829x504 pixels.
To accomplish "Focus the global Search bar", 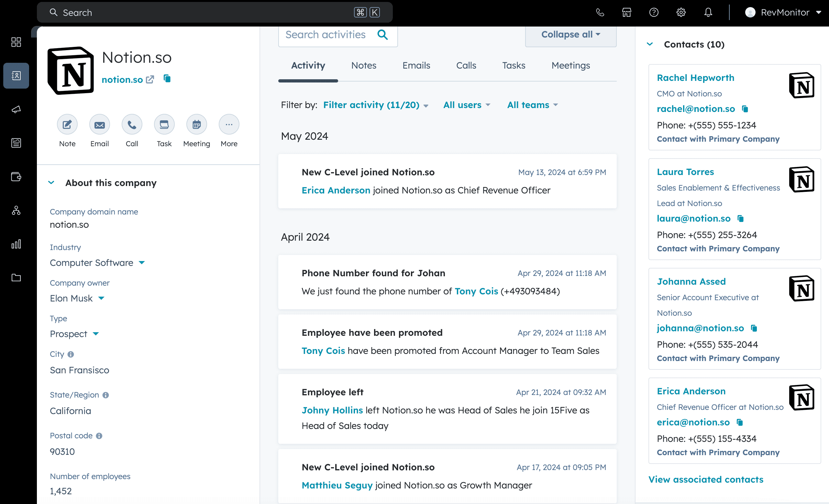I will [x=215, y=12].
